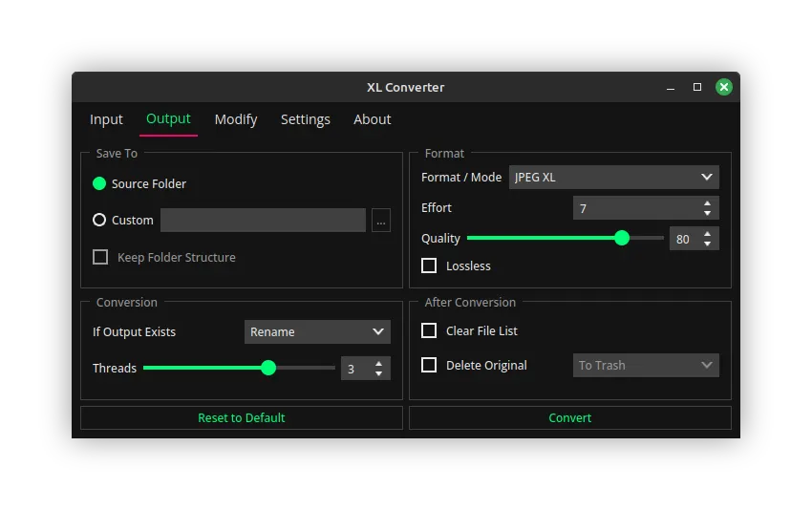The image size is (812, 510).
Task: Go to the About tab
Action: (372, 119)
